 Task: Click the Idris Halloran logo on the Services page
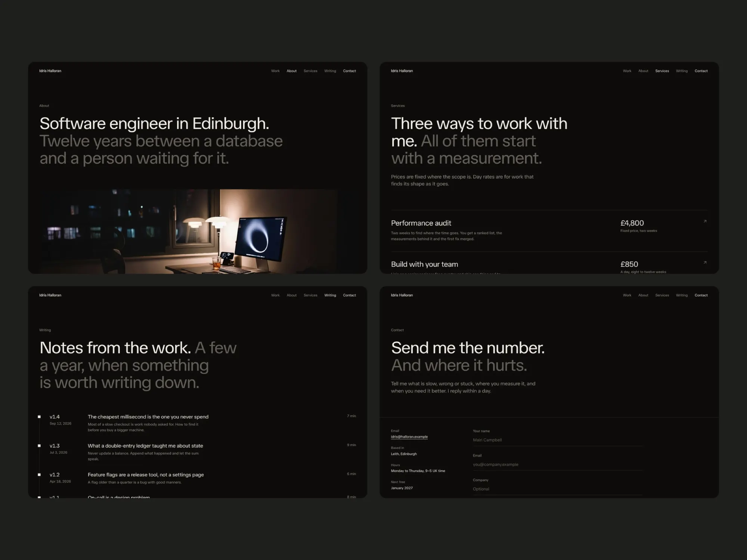402,71
